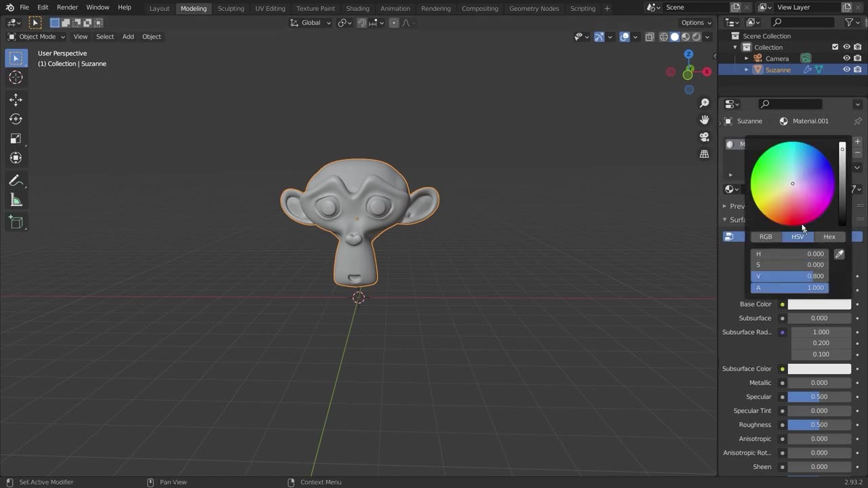Toggle X-ray mode in viewport header

pos(650,37)
